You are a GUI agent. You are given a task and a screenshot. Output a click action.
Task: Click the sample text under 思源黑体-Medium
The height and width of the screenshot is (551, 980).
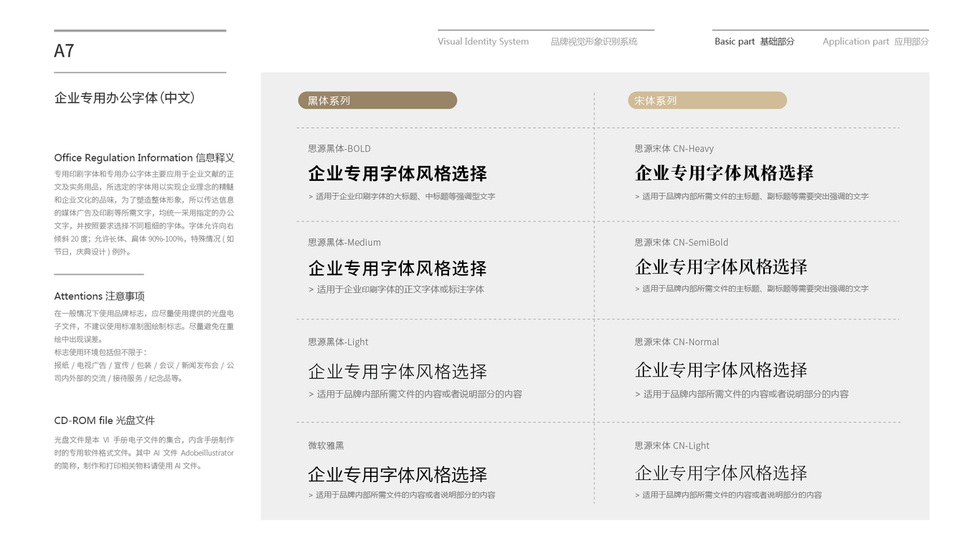click(397, 268)
